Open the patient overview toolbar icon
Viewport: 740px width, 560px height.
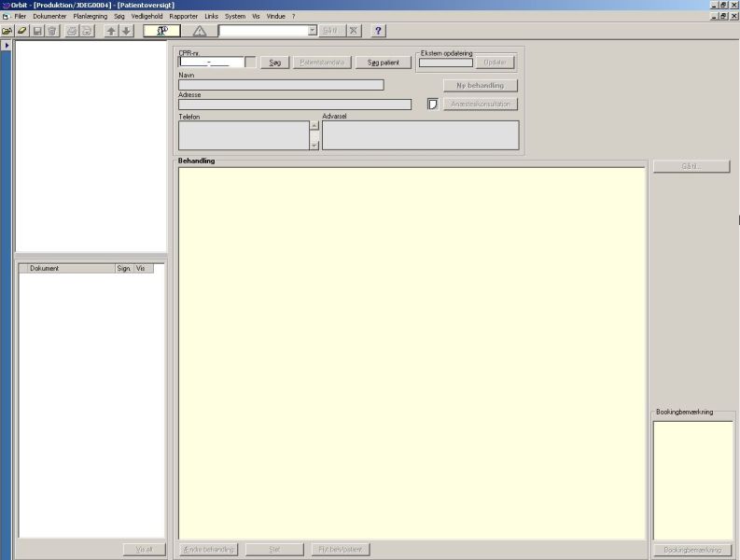click(161, 31)
